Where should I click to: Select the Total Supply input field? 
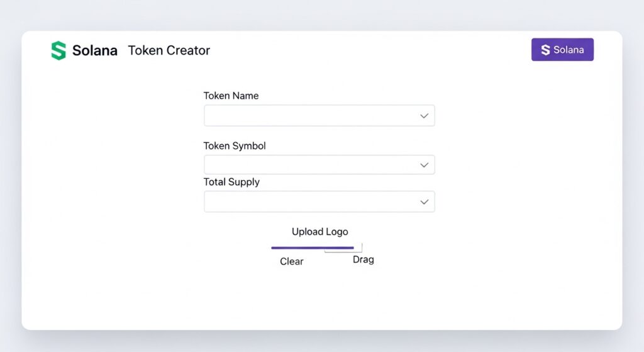pos(308,202)
